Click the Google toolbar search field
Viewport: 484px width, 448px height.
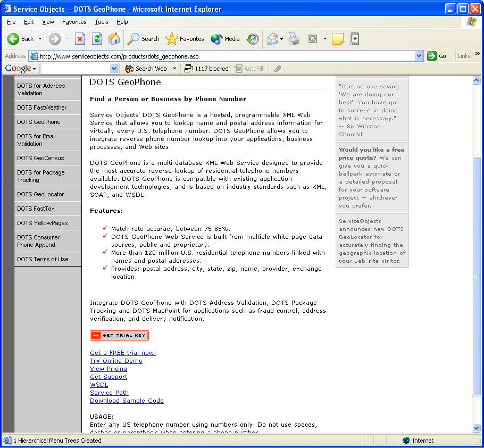75,69
